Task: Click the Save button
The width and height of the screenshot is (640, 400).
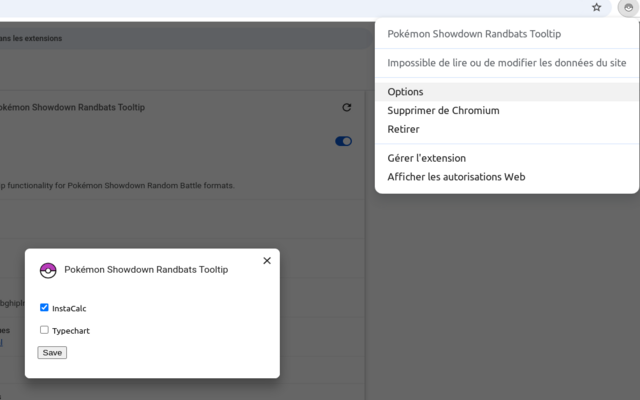Action: coord(52,353)
